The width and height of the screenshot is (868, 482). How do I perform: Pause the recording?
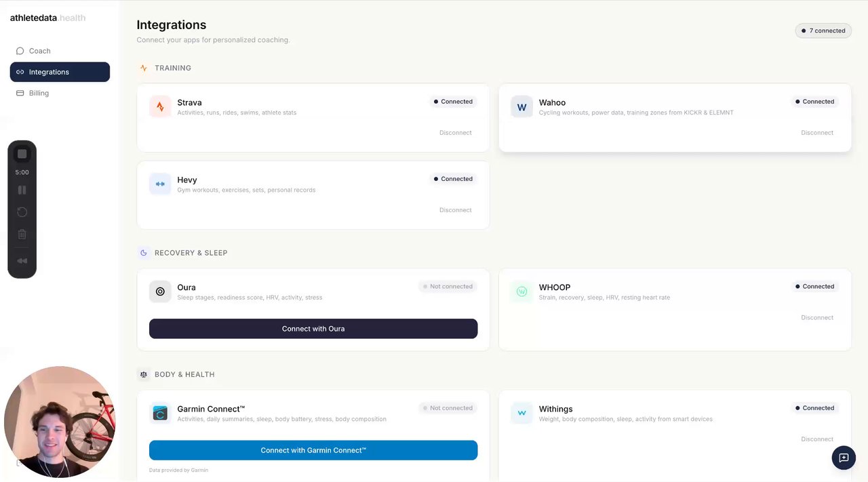pyautogui.click(x=22, y=190)
